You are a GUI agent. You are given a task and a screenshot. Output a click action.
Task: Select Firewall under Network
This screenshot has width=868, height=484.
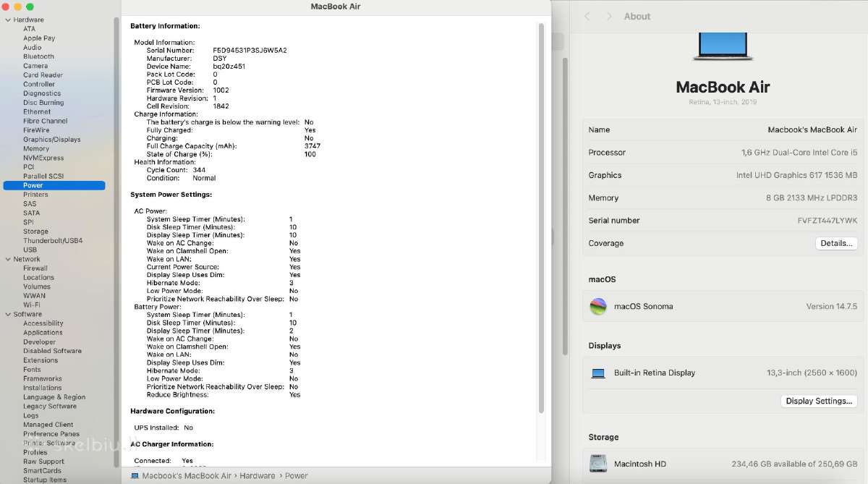(x=35, y=268)
